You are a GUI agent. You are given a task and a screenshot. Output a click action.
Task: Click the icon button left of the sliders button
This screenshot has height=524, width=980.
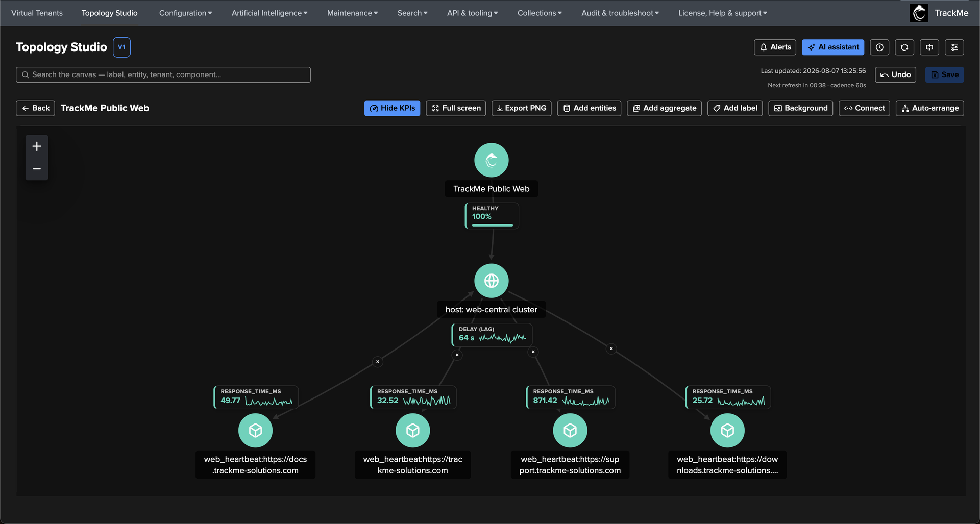(929, 47)
